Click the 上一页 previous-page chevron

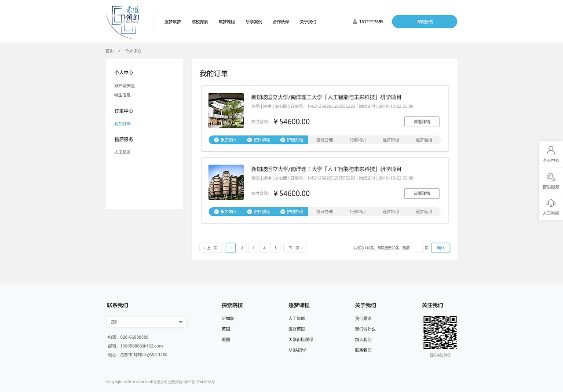pyautogui.click(x=204, y=248)
